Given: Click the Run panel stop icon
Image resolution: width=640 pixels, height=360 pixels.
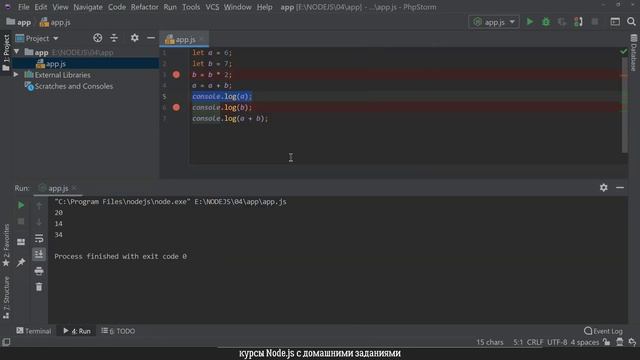Looking at the screenshot, I should pyautogui.click(x=21, y=221).
